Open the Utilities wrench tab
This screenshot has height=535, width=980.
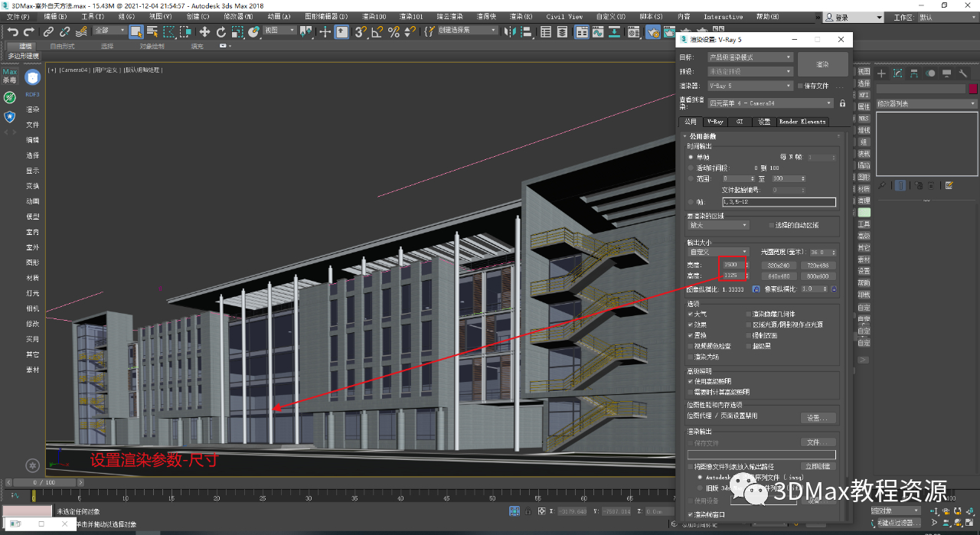coord(963,73)
